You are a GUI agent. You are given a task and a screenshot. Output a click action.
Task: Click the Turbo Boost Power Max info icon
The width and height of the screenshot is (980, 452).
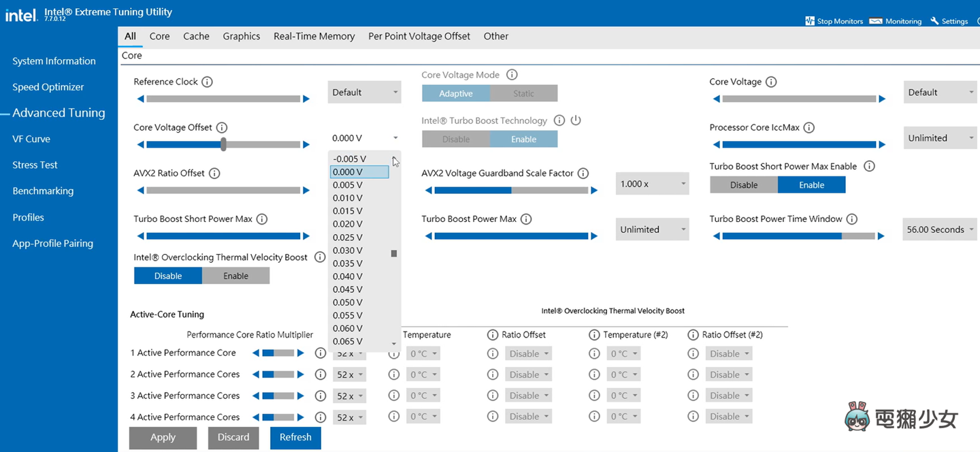[526, 219]
